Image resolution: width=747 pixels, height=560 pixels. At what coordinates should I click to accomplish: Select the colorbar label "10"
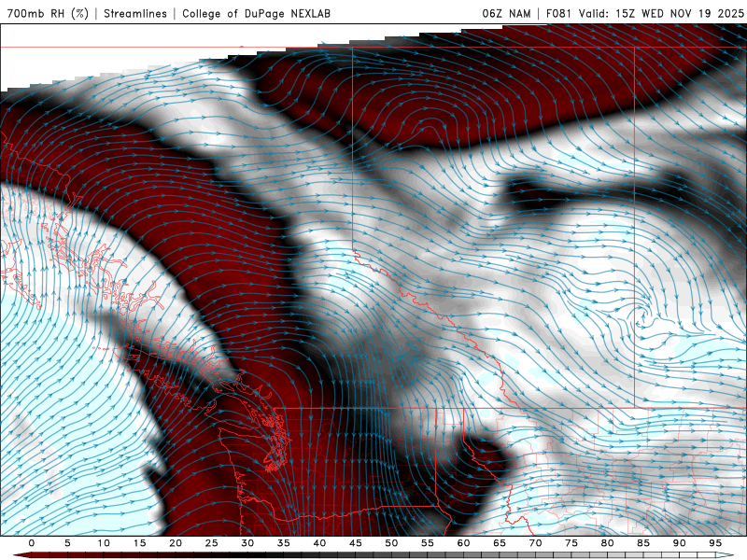(104, 543)
